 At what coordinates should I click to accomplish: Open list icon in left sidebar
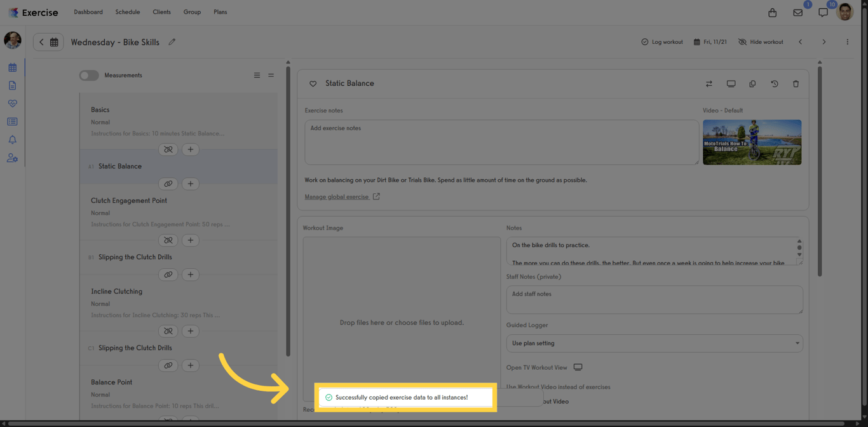pos(12,121)
